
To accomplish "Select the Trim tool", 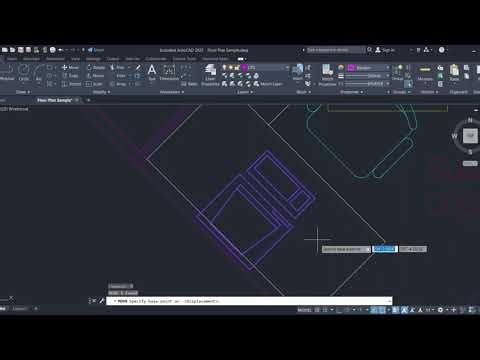I will [x=119, y=67].
